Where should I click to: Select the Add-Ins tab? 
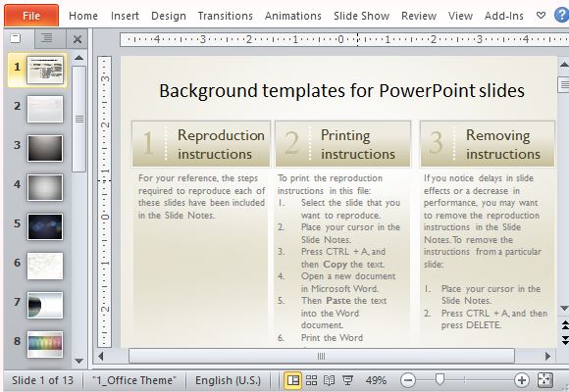click(x=503, y=16)
